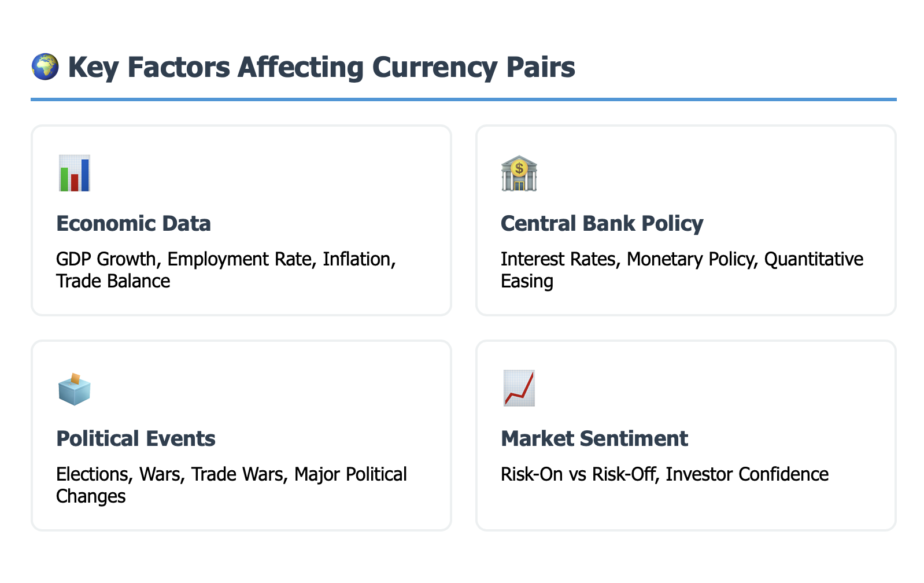Click the 'Trade Balance' text line
The height and width of the screenshot is (583, 924).
click(113, 281)
